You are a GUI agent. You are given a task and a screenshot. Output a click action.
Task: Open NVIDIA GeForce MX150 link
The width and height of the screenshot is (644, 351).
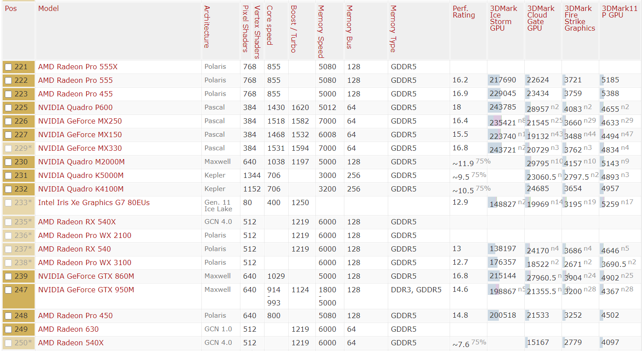pyautogui.click(x=80, y=135)
